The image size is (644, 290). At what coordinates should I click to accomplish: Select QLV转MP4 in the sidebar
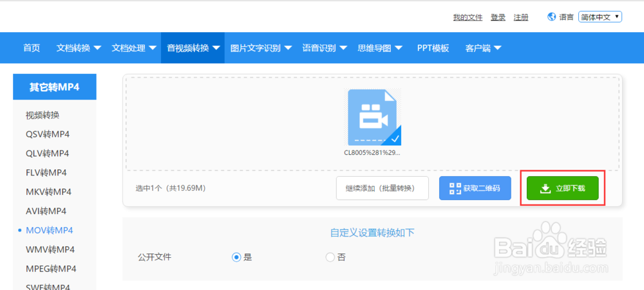(47, 154)
